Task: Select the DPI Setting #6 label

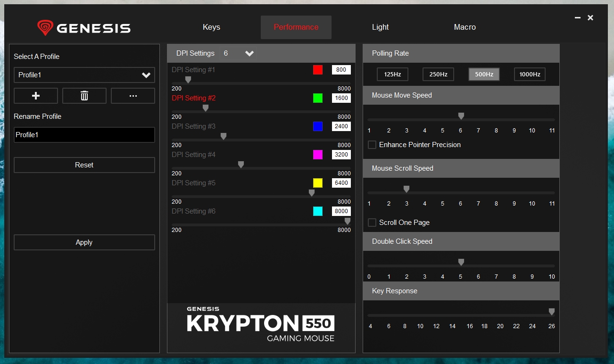Action: pyautogui.click(x=193, y=211)
